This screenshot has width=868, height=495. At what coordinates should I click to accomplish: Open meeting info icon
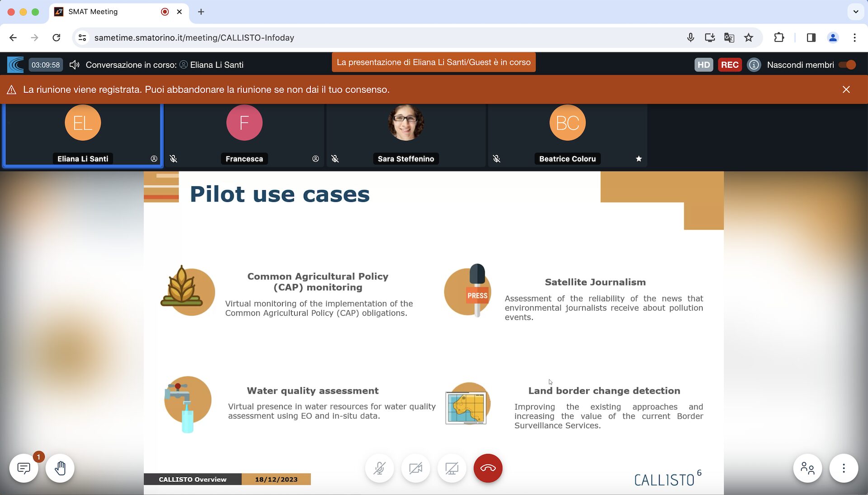[754, 65]
